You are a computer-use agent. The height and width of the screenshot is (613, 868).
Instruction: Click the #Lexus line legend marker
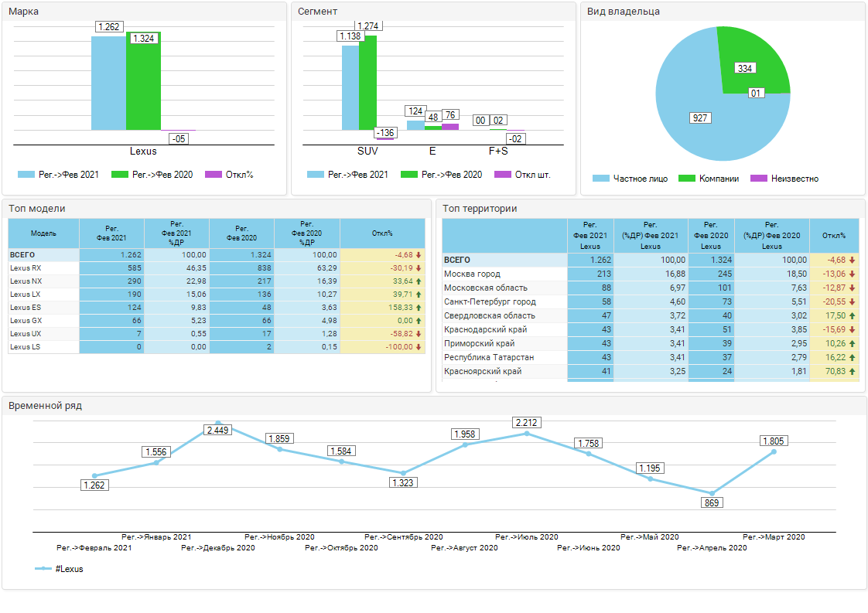point(43,569)
